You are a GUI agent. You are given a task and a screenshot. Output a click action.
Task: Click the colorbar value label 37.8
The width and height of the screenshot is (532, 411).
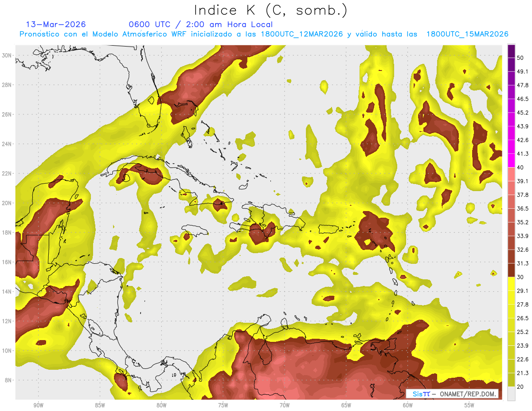[522, 195]
